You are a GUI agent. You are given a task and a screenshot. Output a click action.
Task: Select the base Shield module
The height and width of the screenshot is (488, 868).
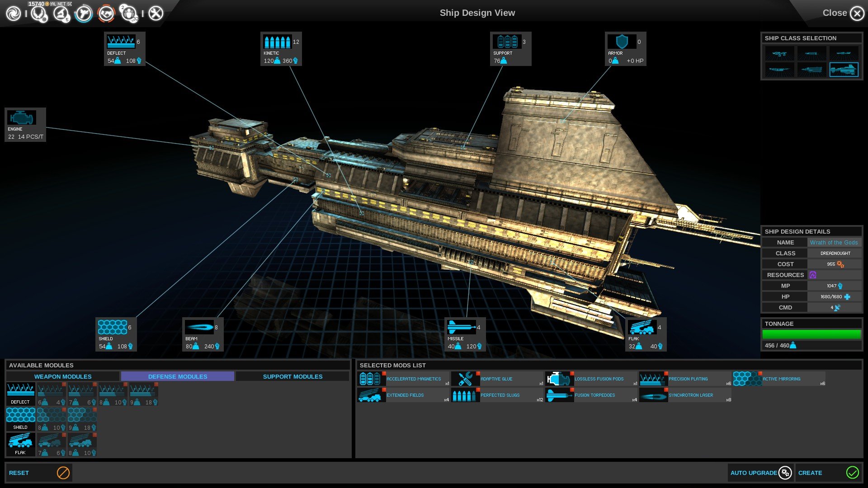(x=20, y=418)
